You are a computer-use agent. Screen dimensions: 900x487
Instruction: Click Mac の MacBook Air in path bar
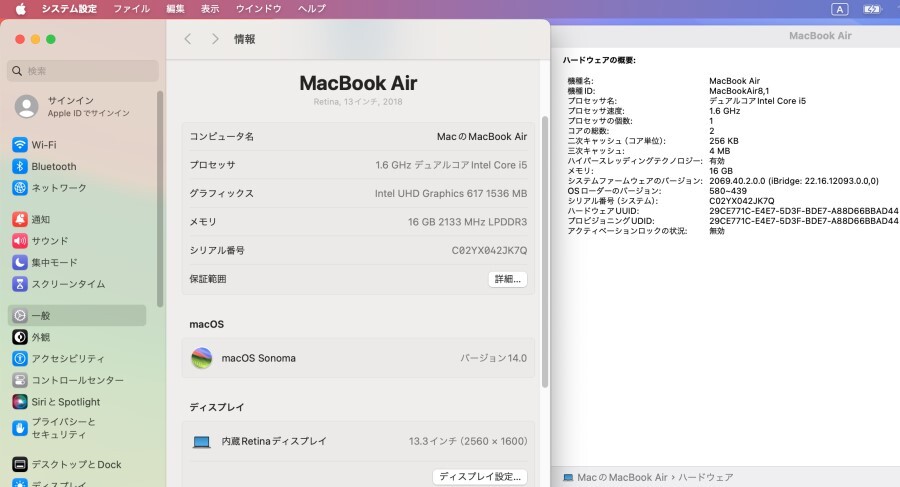pyautogui.click(x=622, y=477)
